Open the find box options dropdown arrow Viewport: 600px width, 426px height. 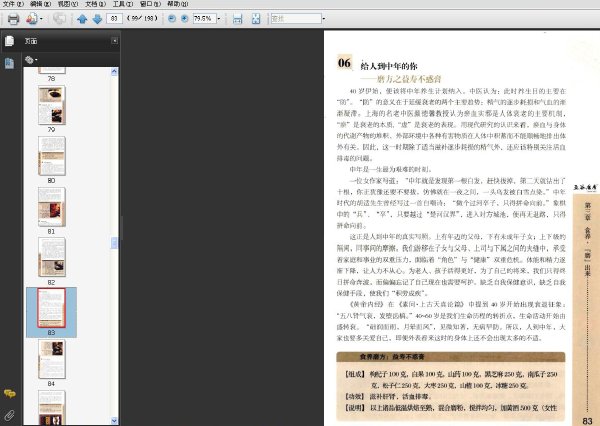point(324,18)
